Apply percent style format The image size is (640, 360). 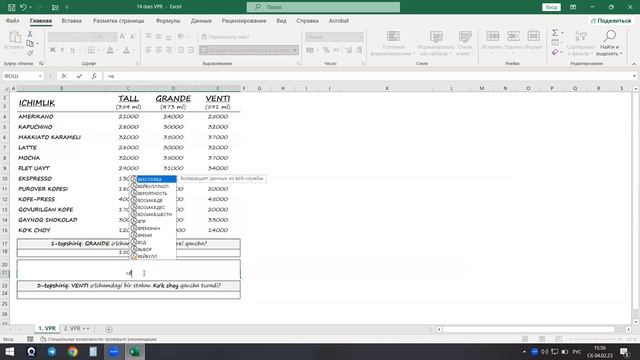326,50
